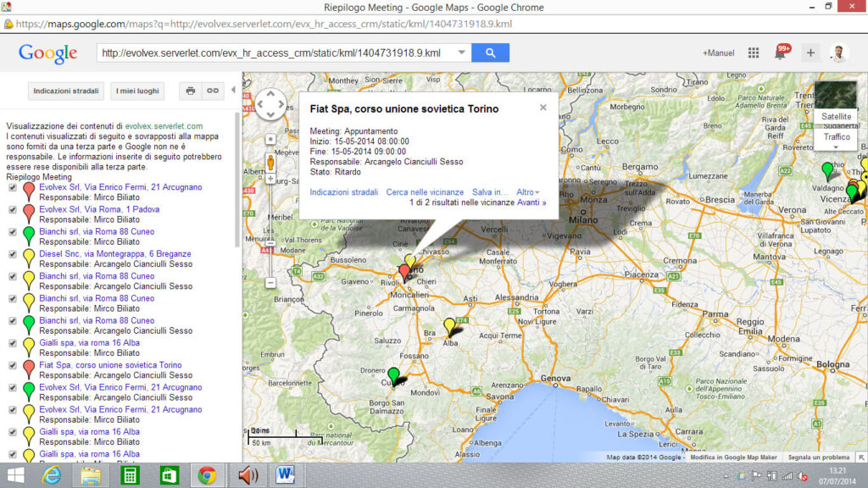Uncheck Fiat Spa Torino checkbox
Screen dimensions: 868x488
pyautogui.click(x=13, y=365)
